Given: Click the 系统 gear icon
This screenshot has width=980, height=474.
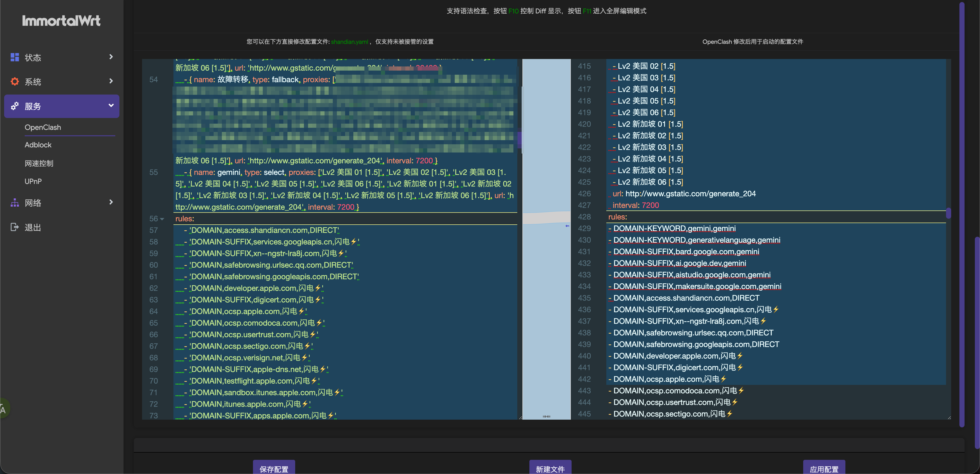Looking at the screenshot, I should click(x=14, y=81).
